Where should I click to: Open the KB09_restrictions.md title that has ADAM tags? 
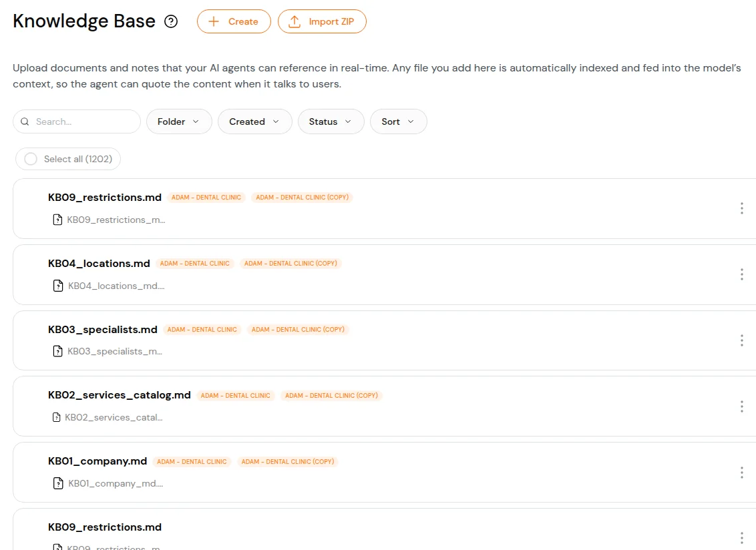[105, 198]
